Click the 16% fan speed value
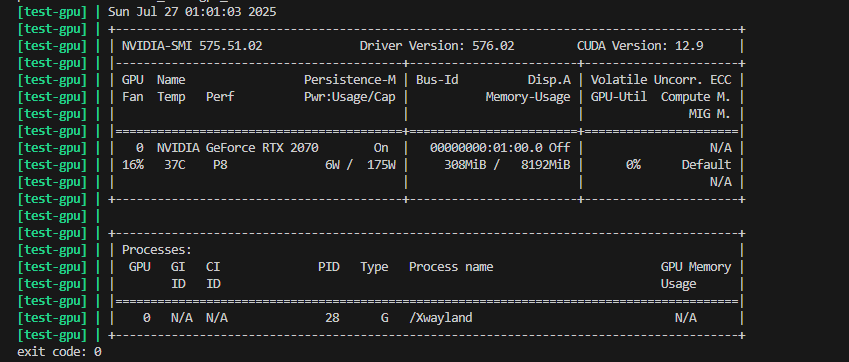Screen dimensions: 849x362 pos(133,164)
